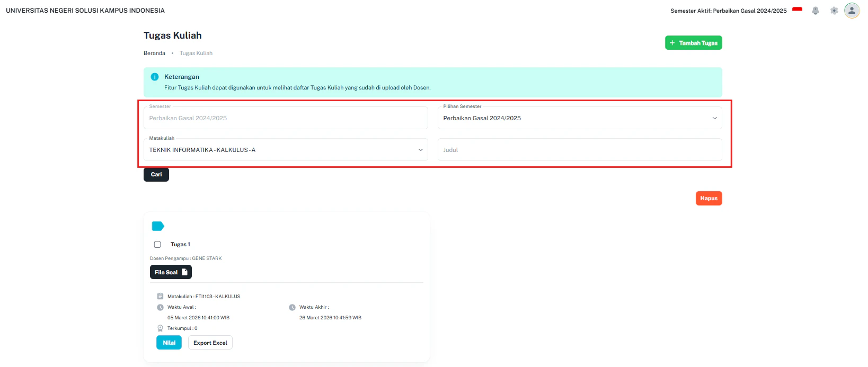Tick the Tugas 1 checkbox

pyautogui.click(x=157, y=245)
